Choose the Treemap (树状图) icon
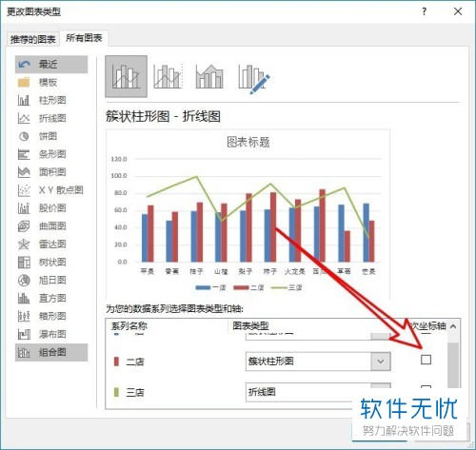Viewport: 476px width, 450px height. click(24, 263)
